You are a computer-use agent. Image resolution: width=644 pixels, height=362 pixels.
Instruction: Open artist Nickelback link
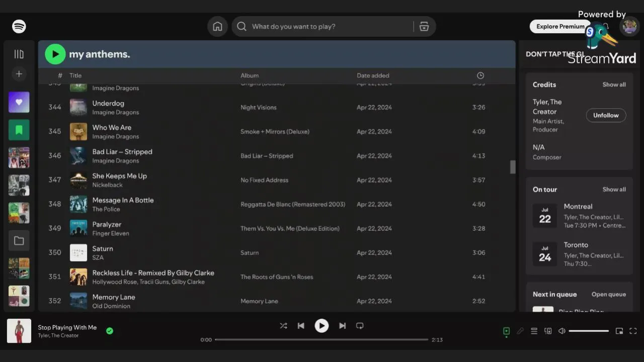pyautogui.click(x=107, y=185)
